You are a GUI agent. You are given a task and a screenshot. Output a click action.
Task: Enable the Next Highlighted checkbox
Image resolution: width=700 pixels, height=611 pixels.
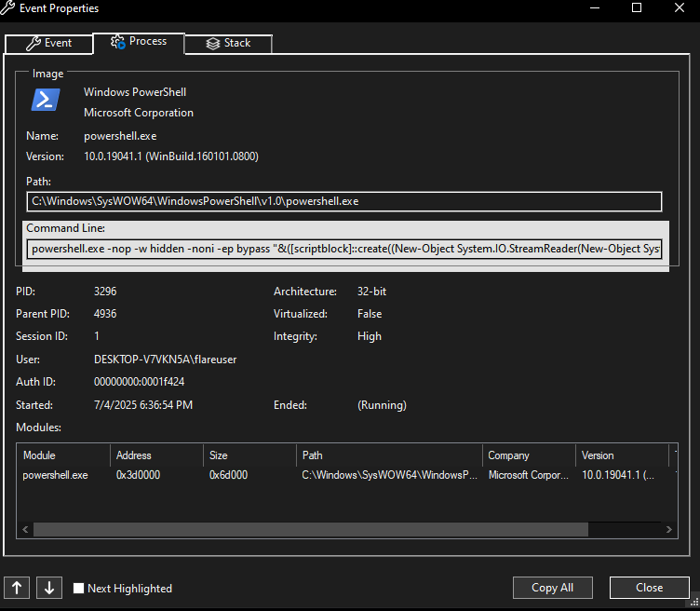pos(78,589)
